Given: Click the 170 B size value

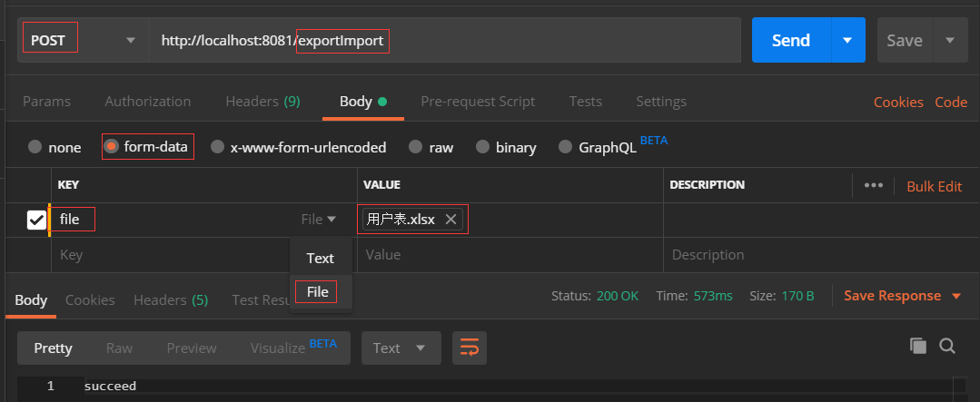Looking at the screenshot, I should 798,296.
